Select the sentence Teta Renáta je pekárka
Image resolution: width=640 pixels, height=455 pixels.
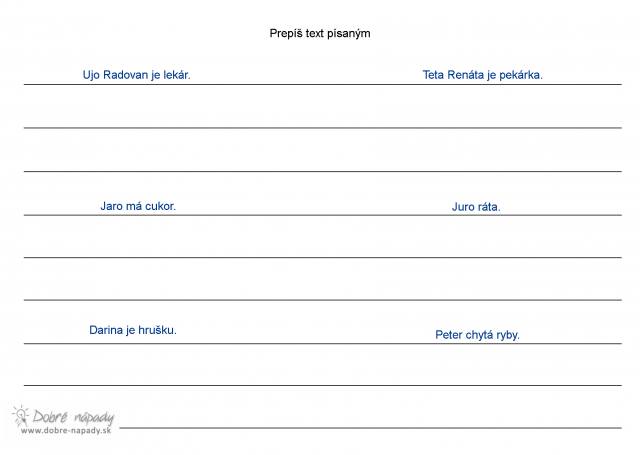[x=483, y=74]
